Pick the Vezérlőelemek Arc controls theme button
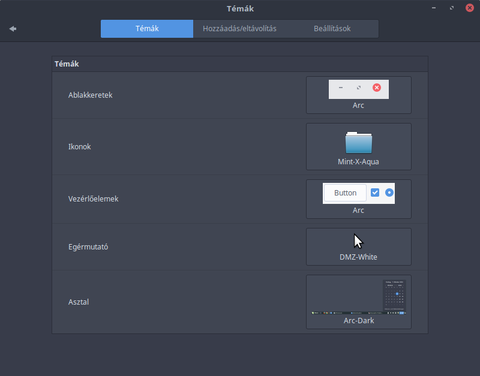The width and height of the screenshot is (480, 376). point(359,199)
